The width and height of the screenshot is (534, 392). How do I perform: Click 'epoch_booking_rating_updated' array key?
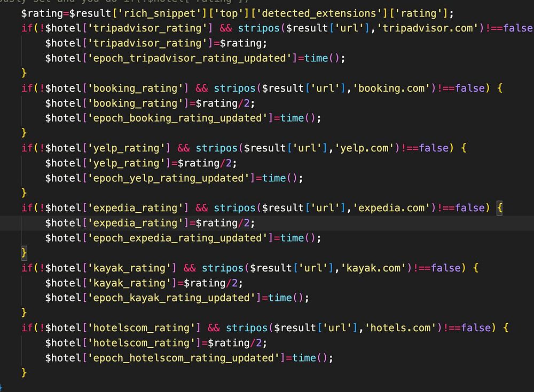click(x=178, y=118)
